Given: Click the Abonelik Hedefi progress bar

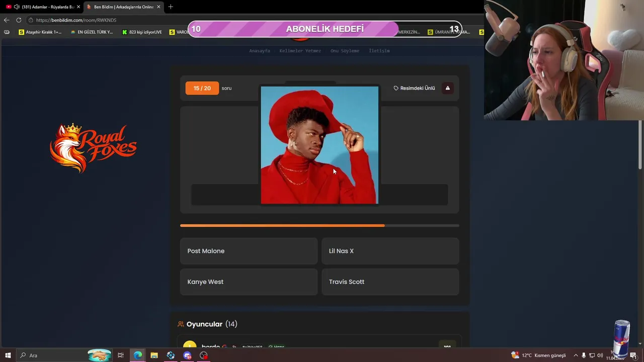Looking at the screenshot, I should (x=325, y=29).
